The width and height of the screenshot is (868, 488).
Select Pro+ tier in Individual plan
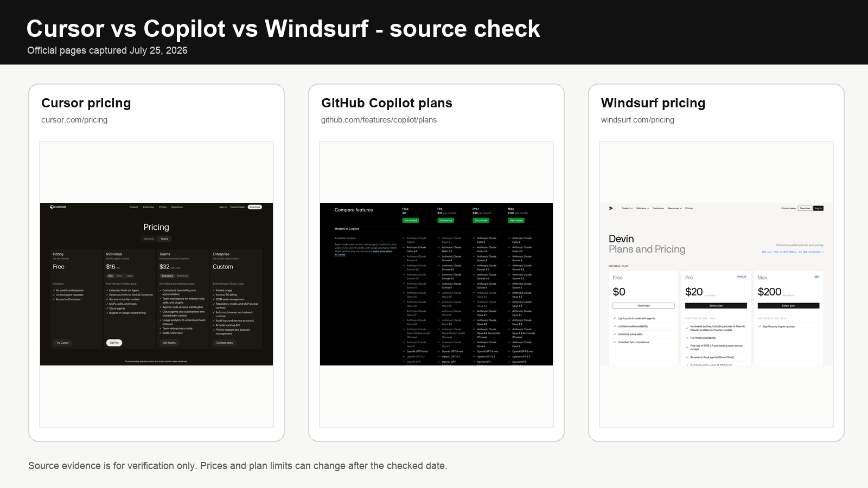[120, 276]
